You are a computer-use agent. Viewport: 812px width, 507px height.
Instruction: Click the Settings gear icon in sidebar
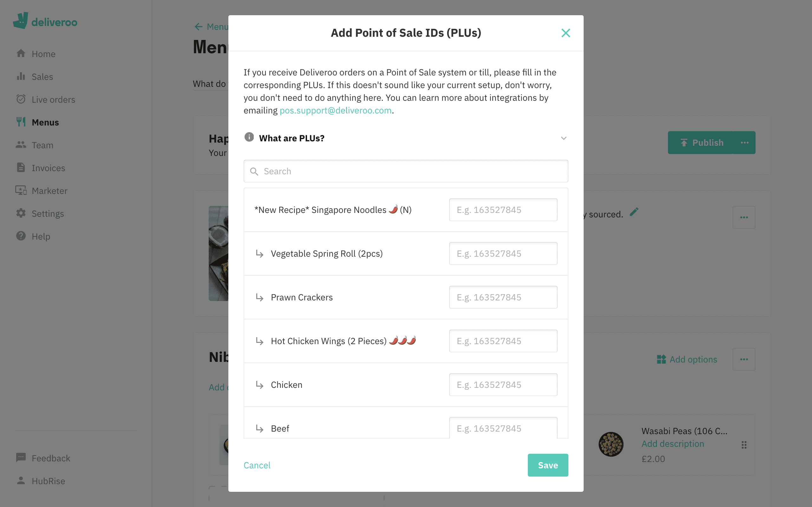tap(21, 213)
